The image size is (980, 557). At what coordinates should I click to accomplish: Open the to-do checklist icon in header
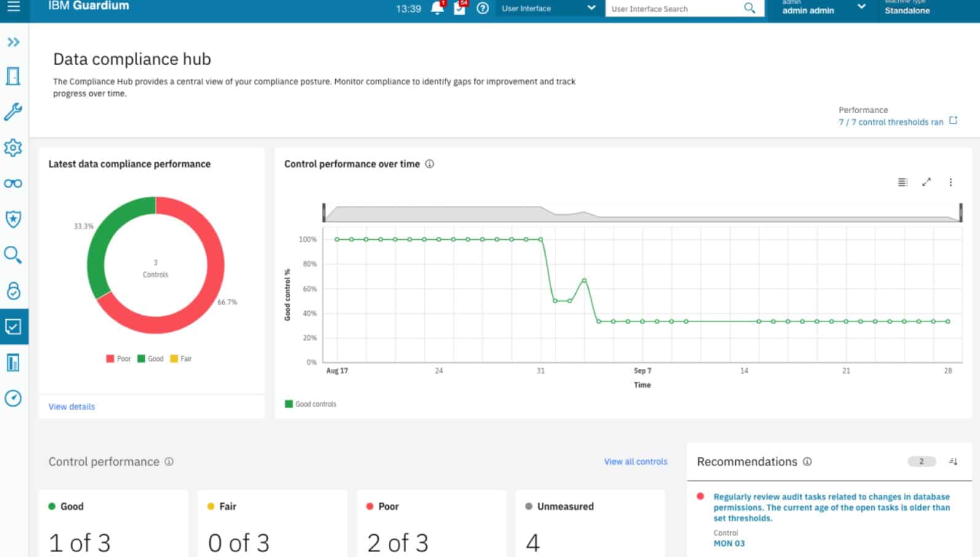460,8
